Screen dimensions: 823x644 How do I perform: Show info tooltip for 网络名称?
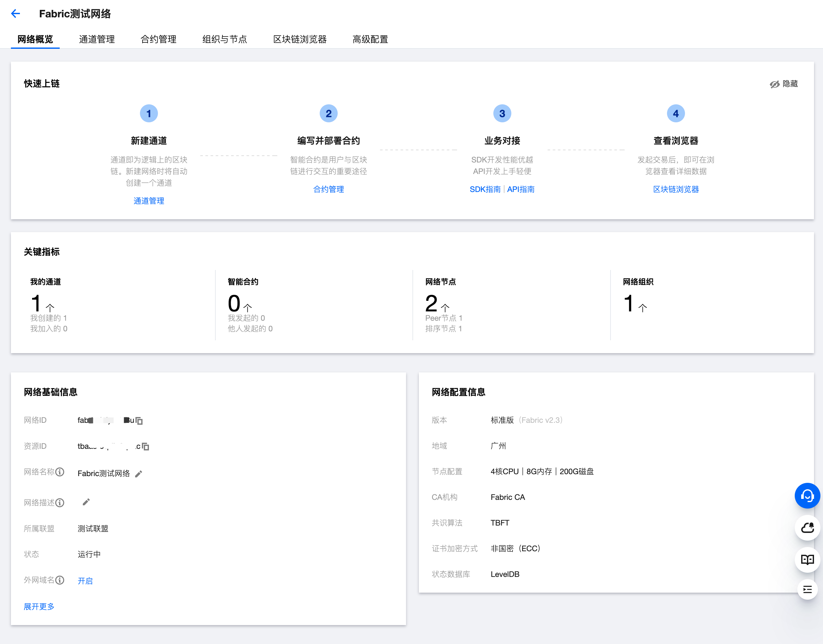click(x=60, y=472)
